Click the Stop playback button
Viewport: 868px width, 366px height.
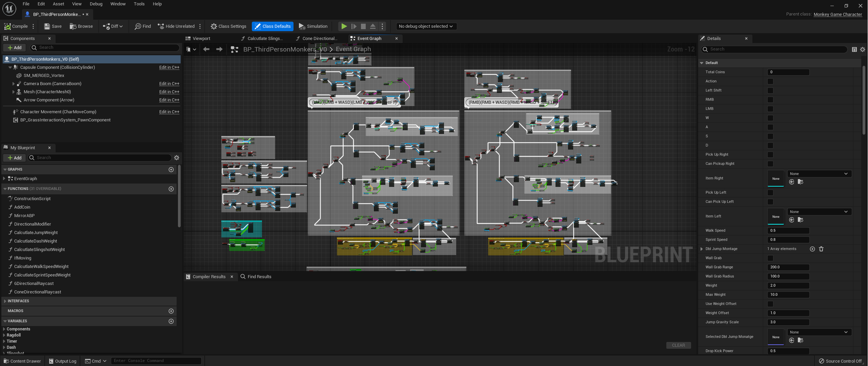click(363, 26)
